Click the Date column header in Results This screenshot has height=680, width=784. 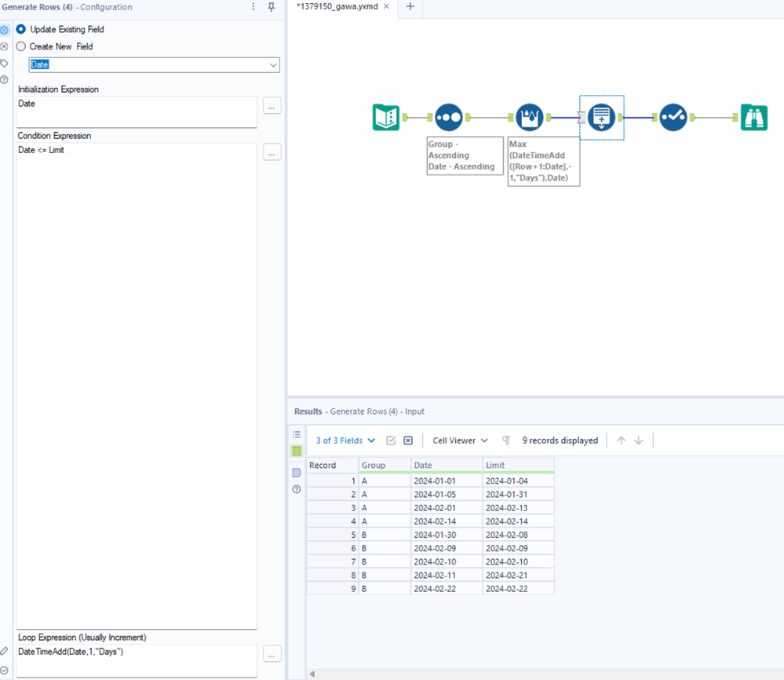447,466
